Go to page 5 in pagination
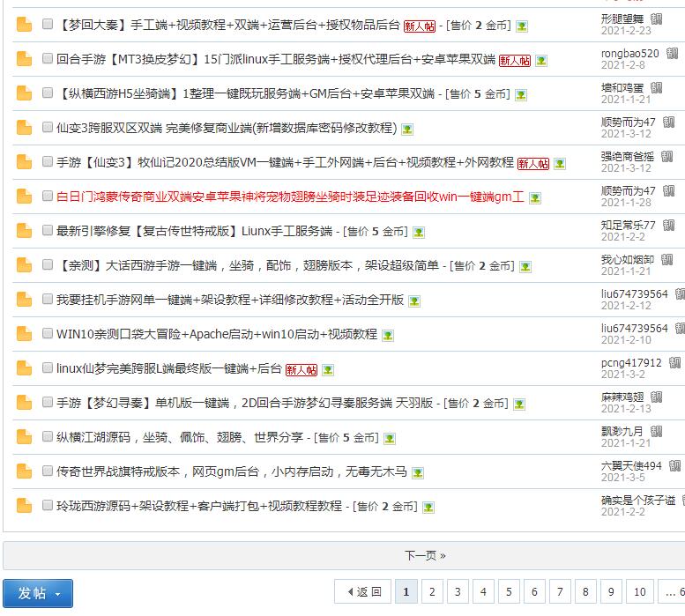 tap(509, 592)
